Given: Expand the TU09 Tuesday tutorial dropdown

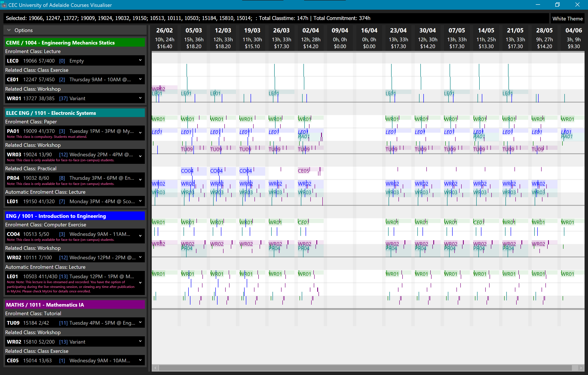Looking at the screenshot, I should (x=140, y=323).
